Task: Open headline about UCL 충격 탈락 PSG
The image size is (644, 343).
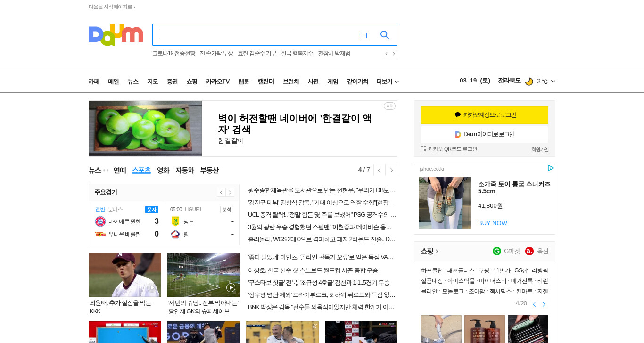Action: tap(322, 215)
